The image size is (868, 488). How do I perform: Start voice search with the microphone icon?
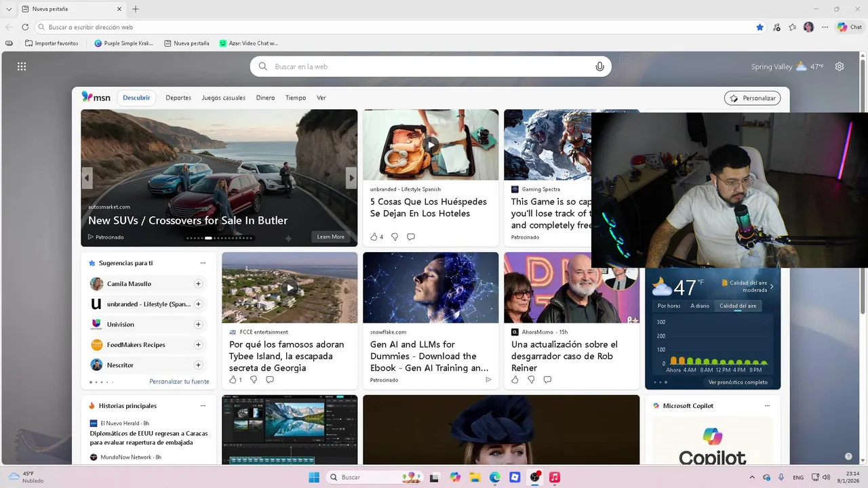pos(599,66)
